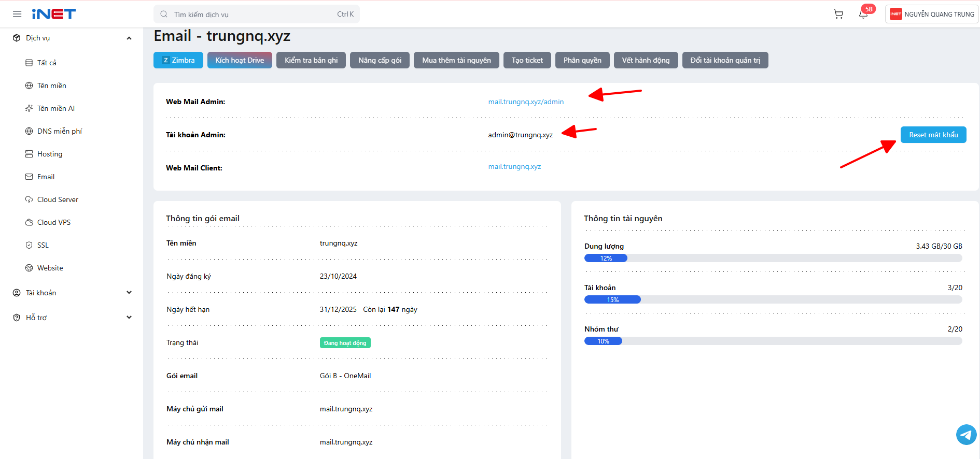Click the Telegram chat floating icon
Screen dimensions: 980x459
tap(966, 435)
